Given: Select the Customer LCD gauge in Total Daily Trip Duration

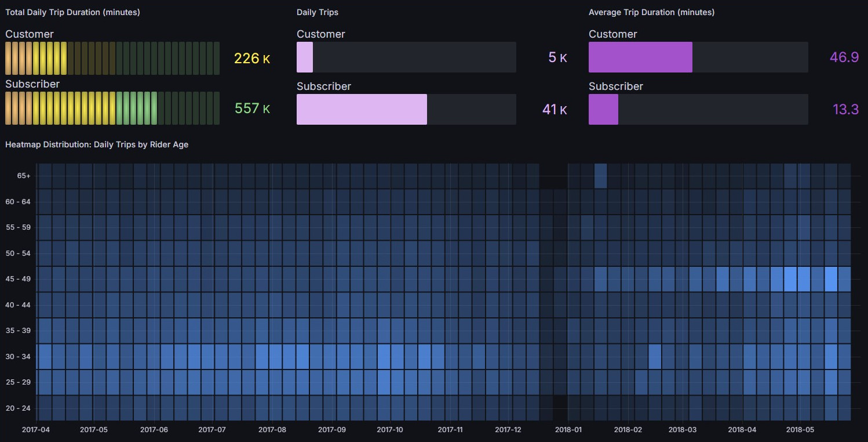Looking at the screenshot, I should tap(112, 58).
